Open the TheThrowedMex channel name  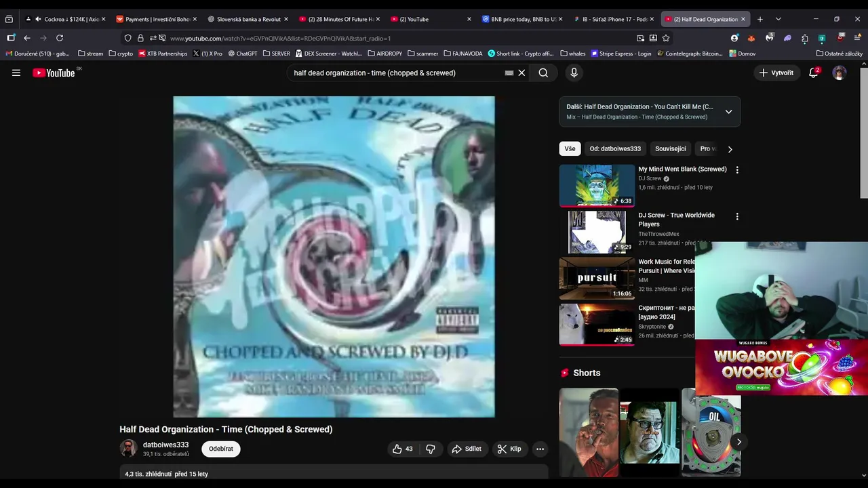[658, 234]
